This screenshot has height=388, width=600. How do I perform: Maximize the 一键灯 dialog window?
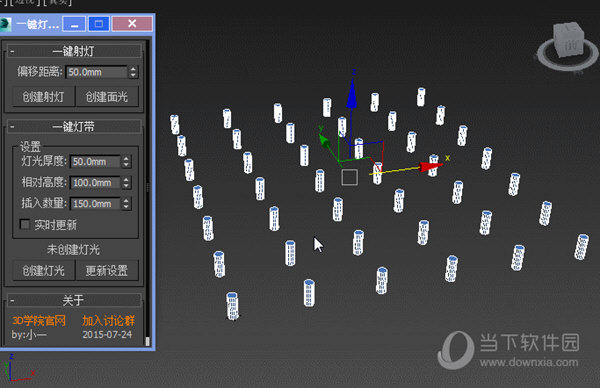click(x=99, y=24)
